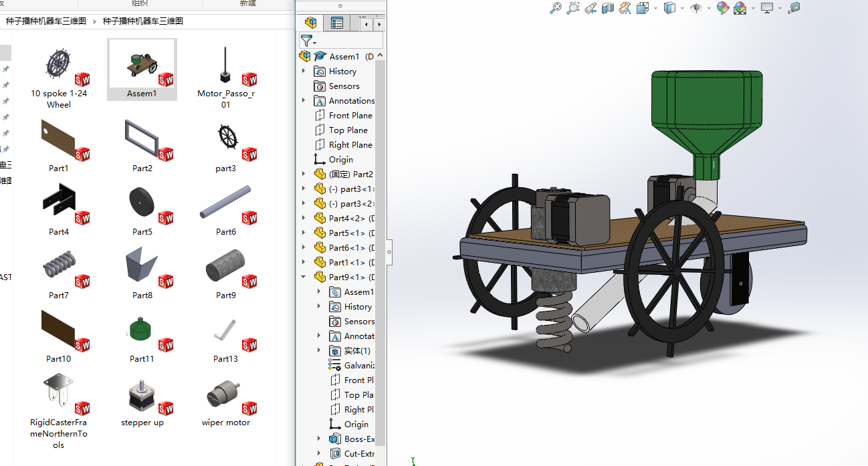Image resolution: width=868 pixels, height=466 pixels.
Task: Click the Previous View icon
Action: [590, 8]
